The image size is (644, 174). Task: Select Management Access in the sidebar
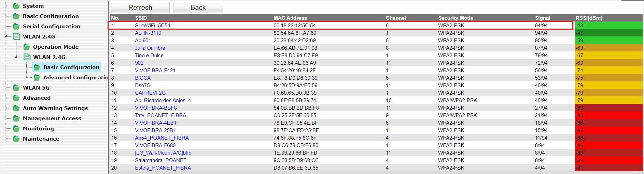click(x=52, y=118)
